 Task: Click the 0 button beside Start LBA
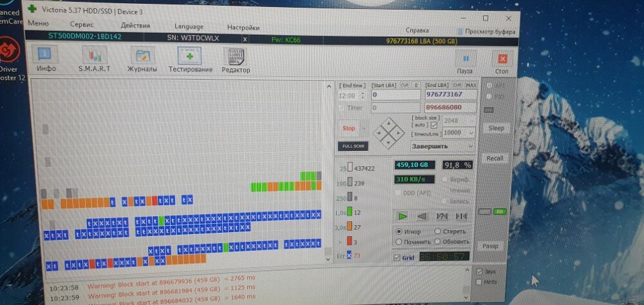(415, 85)
